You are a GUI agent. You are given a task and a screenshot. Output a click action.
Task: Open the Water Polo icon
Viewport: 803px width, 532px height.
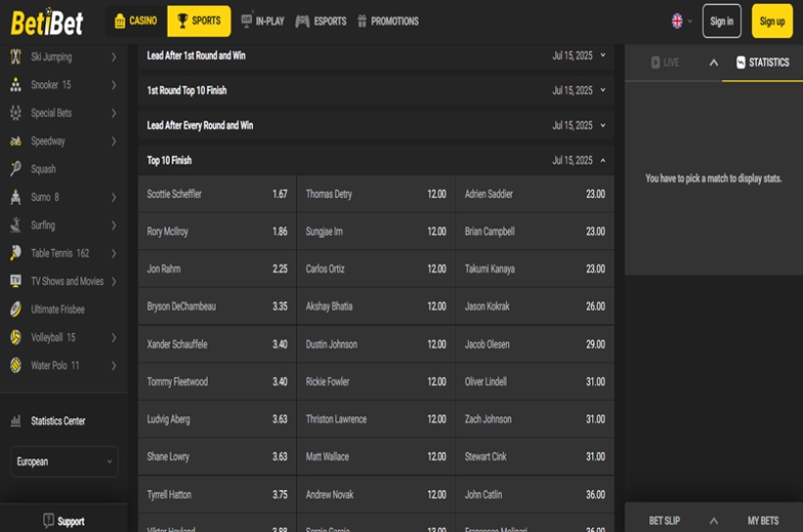point(16,365)
